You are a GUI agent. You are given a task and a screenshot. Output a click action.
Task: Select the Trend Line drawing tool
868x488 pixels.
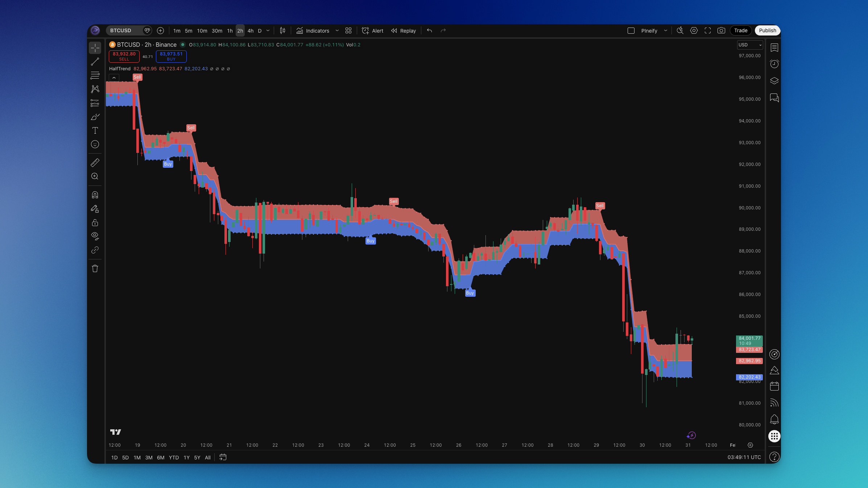tap(95, 62)
